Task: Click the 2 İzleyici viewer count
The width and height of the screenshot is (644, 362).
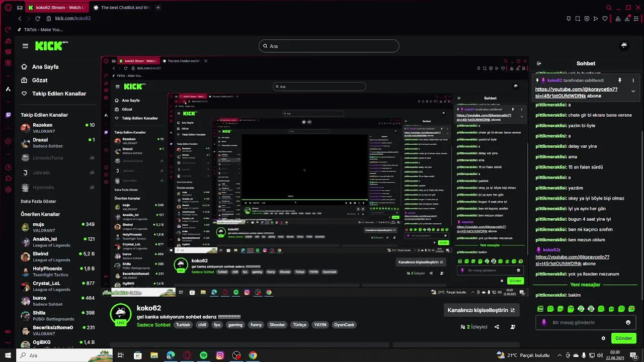Action: 474,327
